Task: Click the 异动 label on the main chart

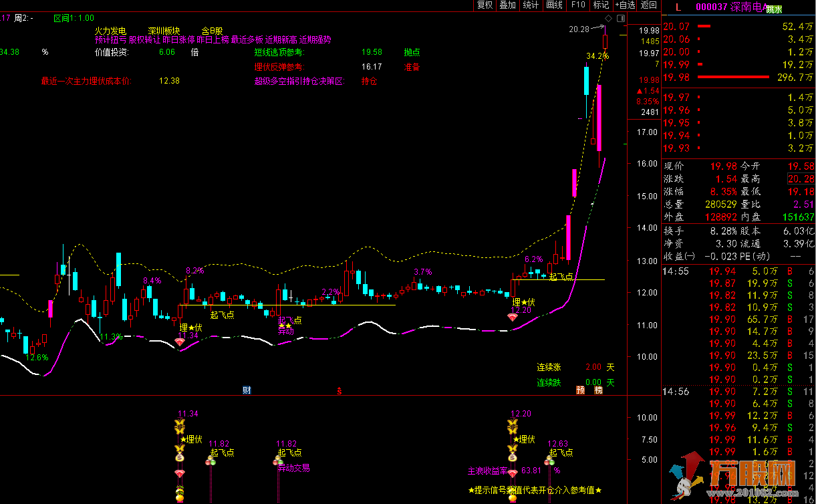Action: point(286,331)
